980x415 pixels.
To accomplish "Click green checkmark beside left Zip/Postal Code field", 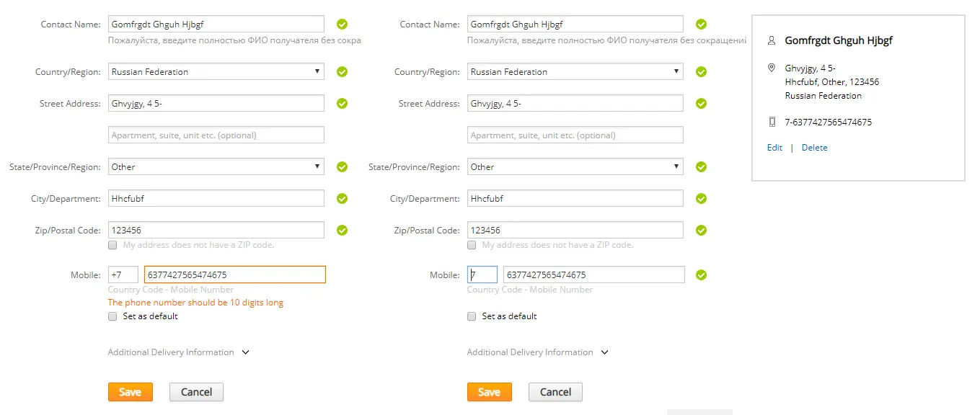I will point(343,230).
